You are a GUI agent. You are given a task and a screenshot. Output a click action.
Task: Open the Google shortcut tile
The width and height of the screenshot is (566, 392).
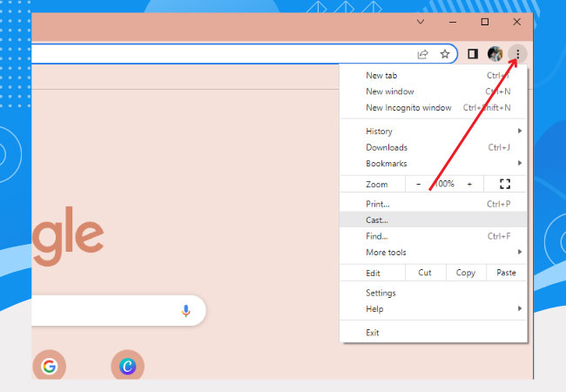point(49,366)
